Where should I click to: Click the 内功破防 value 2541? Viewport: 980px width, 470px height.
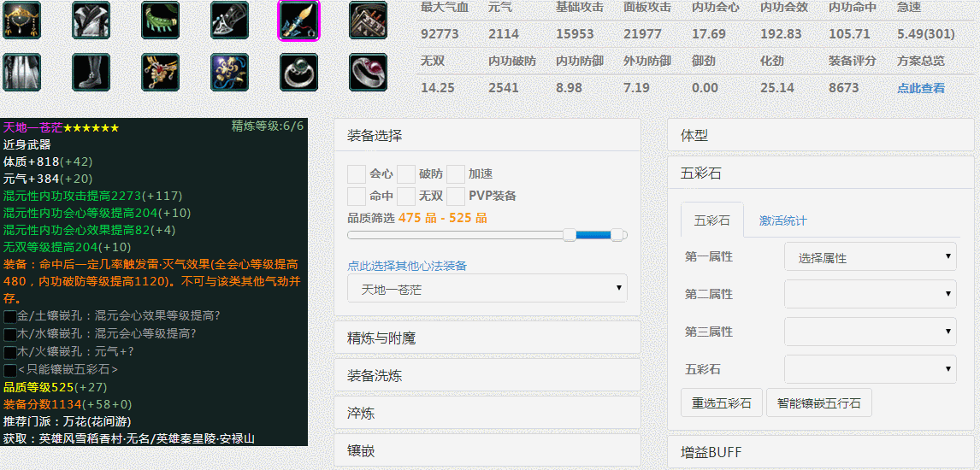click(504, 88)
